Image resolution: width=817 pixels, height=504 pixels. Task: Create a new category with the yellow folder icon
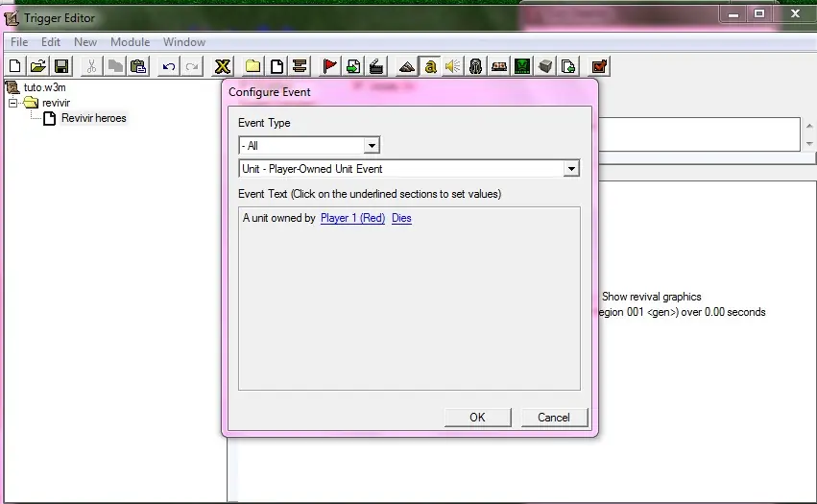click(x=253, y=66)
